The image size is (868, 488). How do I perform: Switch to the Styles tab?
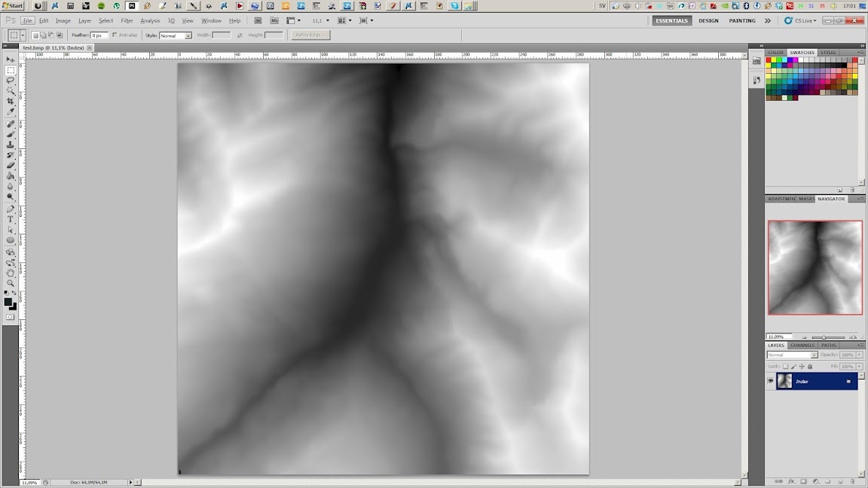pyautogui.click(x=827, y=53)
